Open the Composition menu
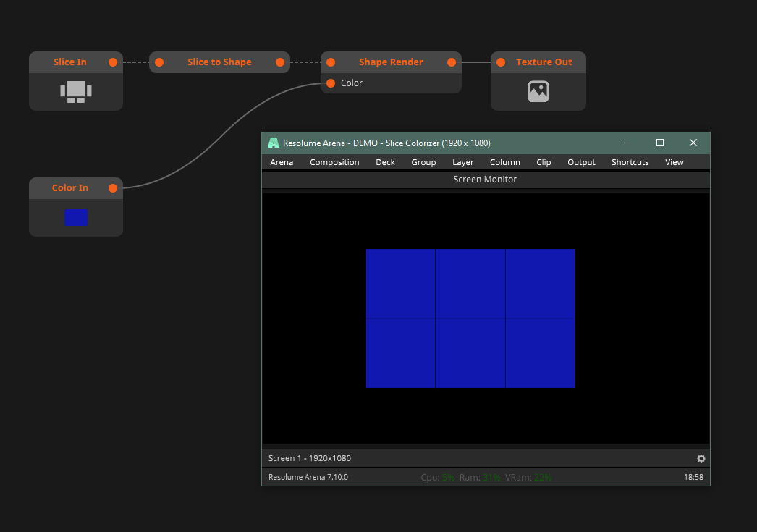The width and height of the screenshot is (757, 532). (334, 162)
